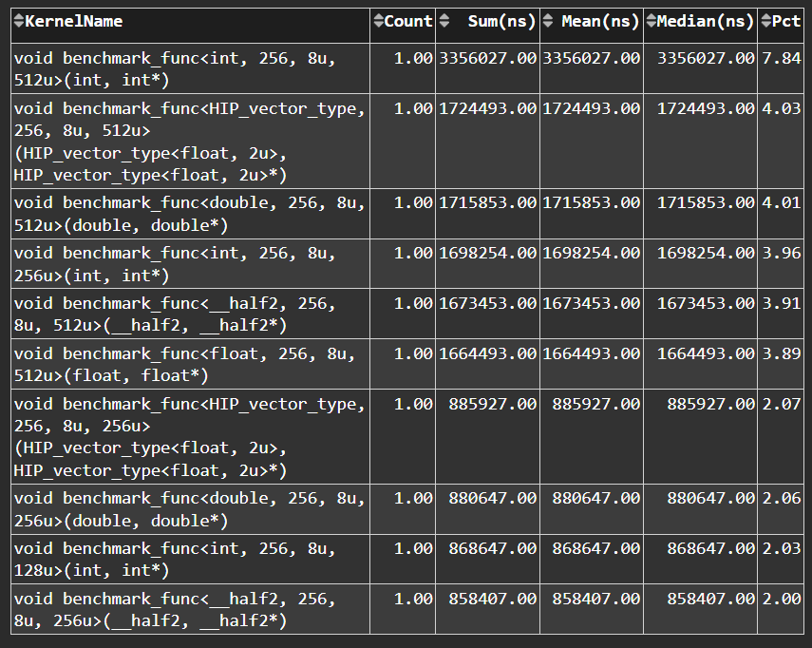Sort the table by Sum(ns) arrows
812x648 pixels.
tap(444, 21)
